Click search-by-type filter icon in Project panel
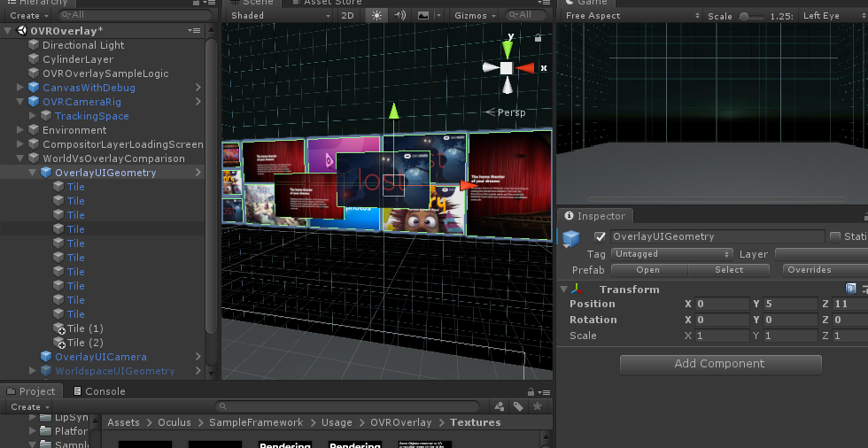Image resolution: width=868 pixels, height=448 pixels. 500,406
